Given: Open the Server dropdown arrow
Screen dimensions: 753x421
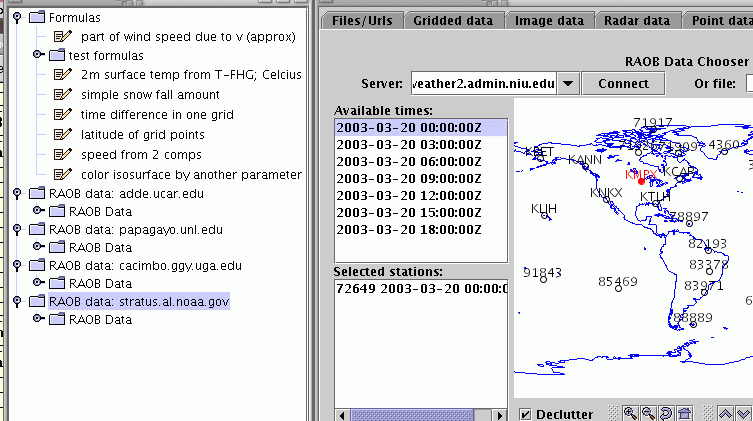Looking at the screenshot, I should (567, 83).
